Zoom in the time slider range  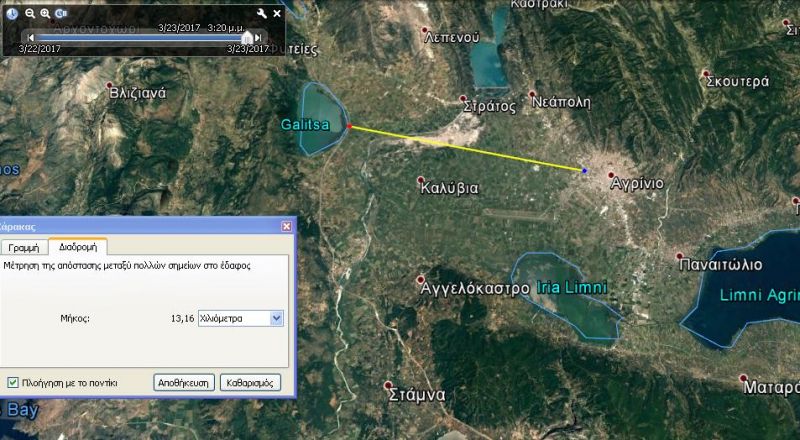45,13
